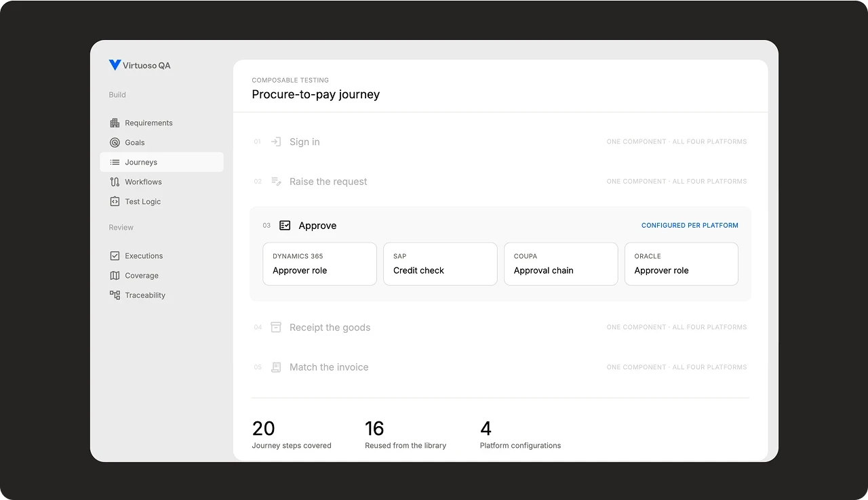The width and height of the screenshot is (868, 500).
Task: Click the Goals target icon
Action: (115, 142)
